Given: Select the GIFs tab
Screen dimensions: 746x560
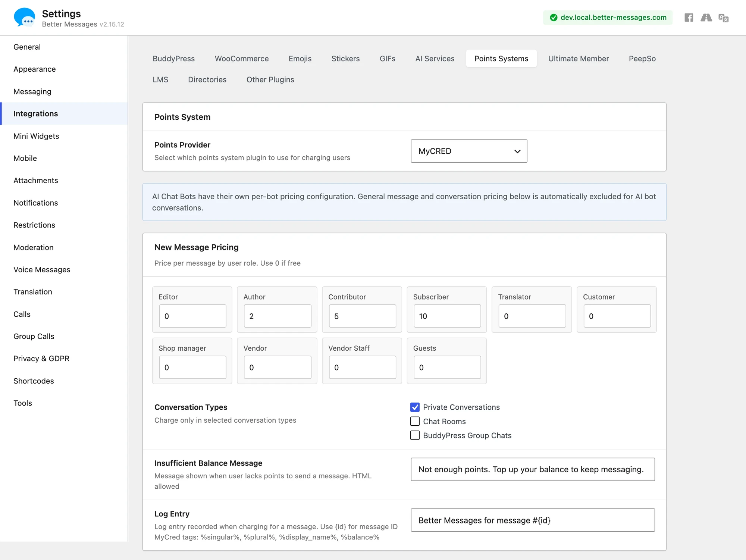Looking at the screenshot, I should [387, 59].
